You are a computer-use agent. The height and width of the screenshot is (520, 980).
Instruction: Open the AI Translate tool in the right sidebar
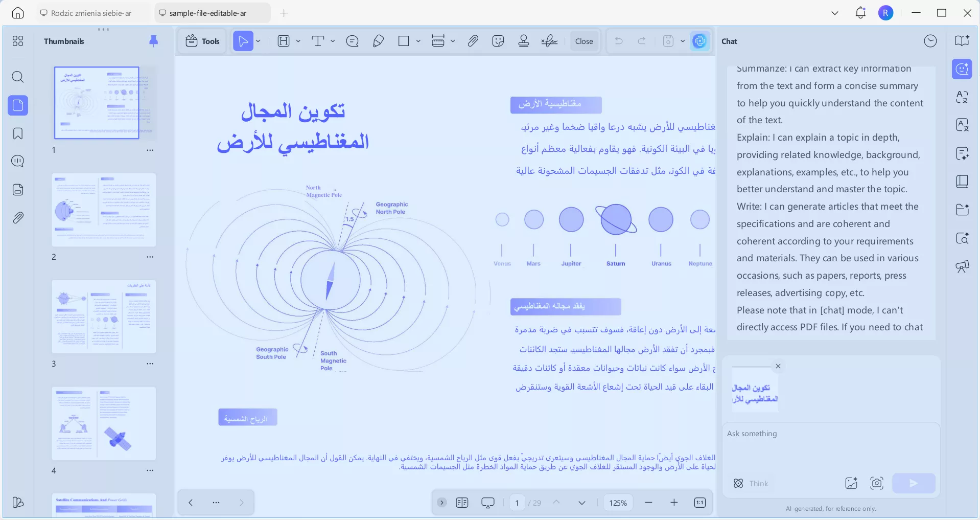[963, 97]
